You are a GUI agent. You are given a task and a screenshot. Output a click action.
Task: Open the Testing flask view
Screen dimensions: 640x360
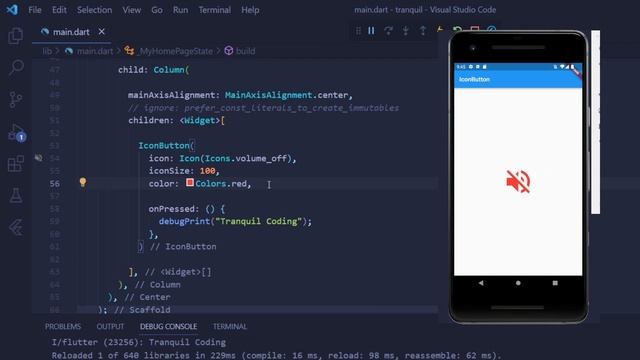[16, 196]
